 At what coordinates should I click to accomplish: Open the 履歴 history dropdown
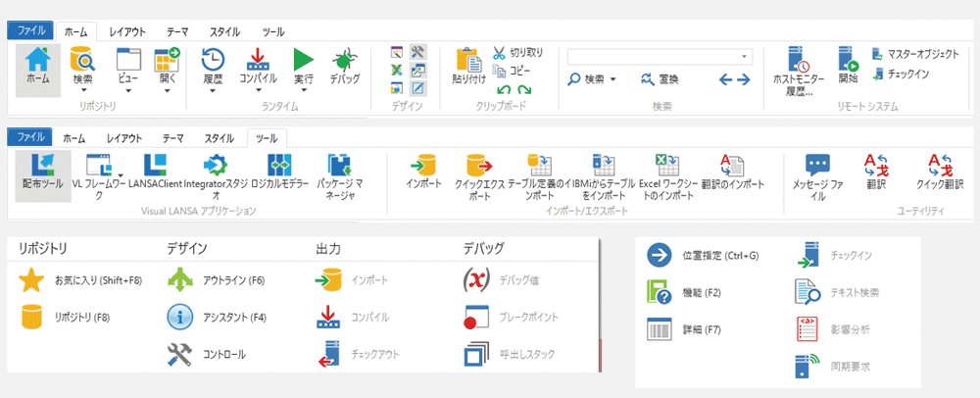click(x=213, y=91)
